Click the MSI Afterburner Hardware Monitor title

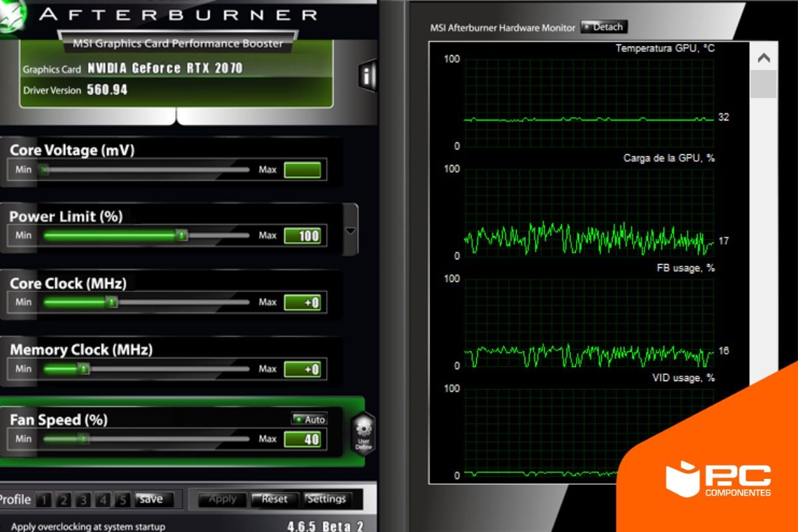(x=503, y=28)
